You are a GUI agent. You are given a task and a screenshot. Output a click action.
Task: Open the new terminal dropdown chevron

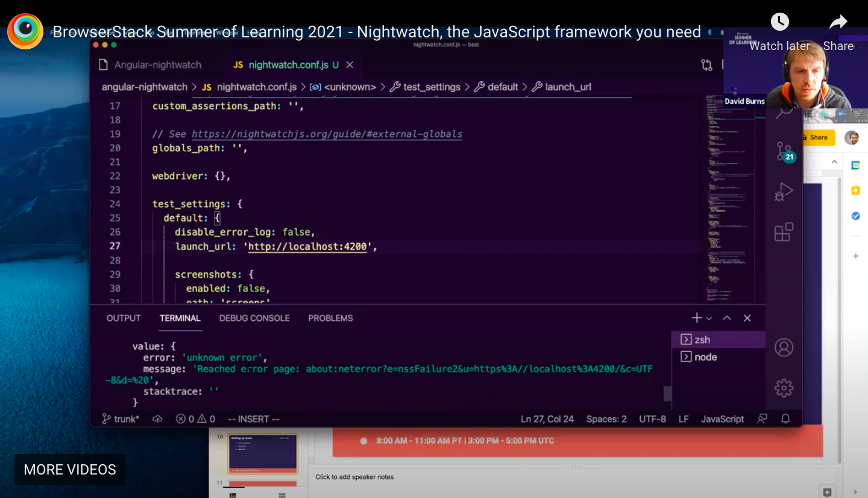tap(709, 318)
